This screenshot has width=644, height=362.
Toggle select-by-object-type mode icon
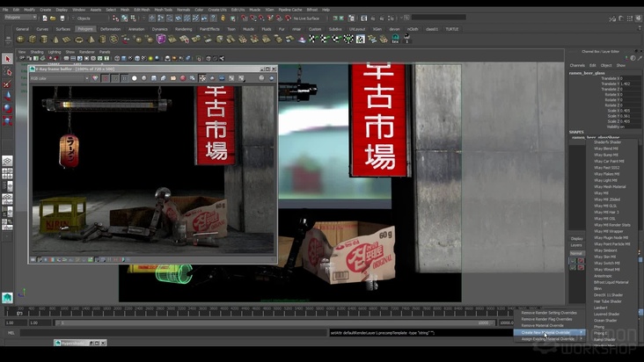click(124, 18)
